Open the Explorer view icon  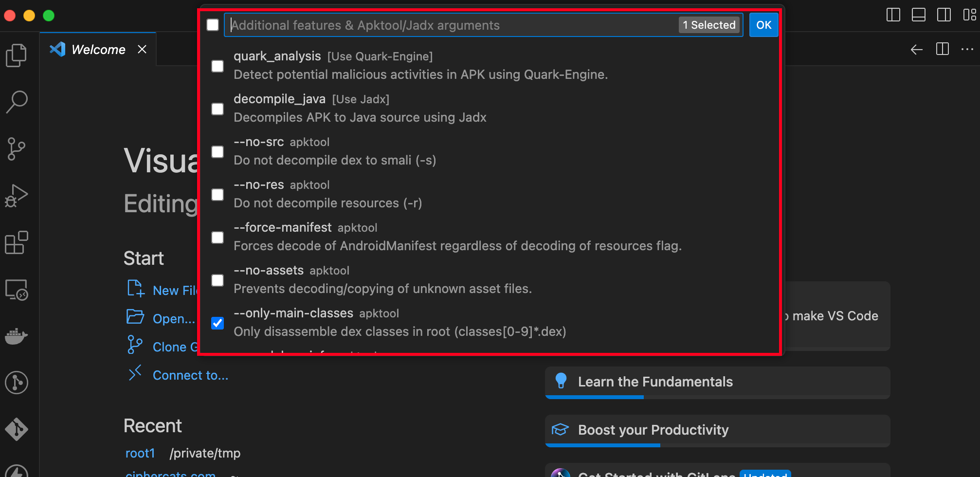[17, 55]
